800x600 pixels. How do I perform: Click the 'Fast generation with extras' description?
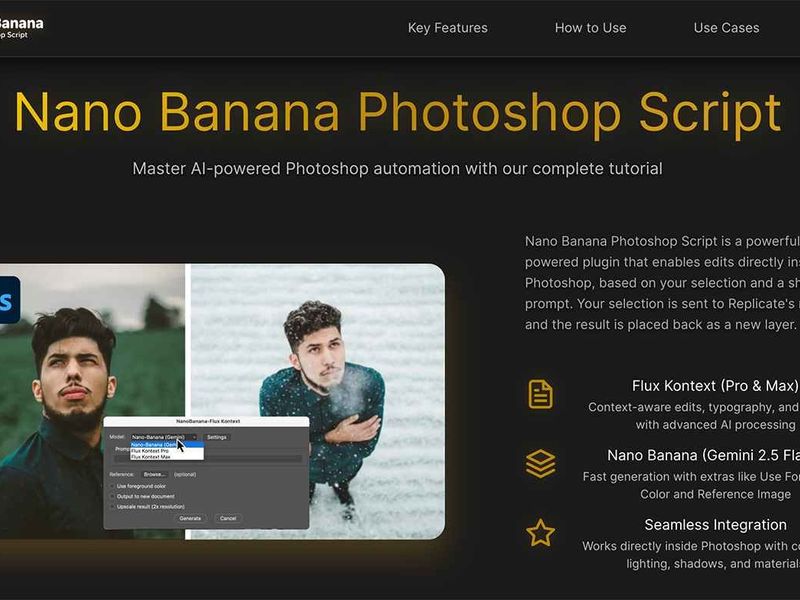691,485
